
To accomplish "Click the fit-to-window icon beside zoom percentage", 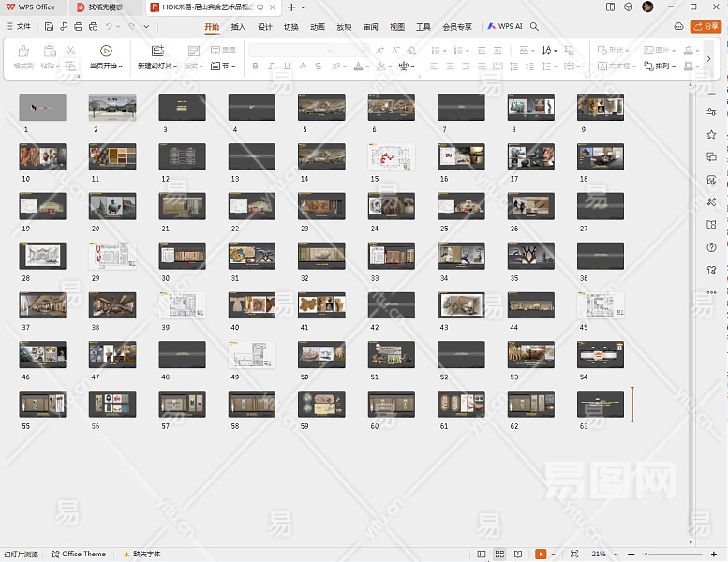I will click(574, 555).
